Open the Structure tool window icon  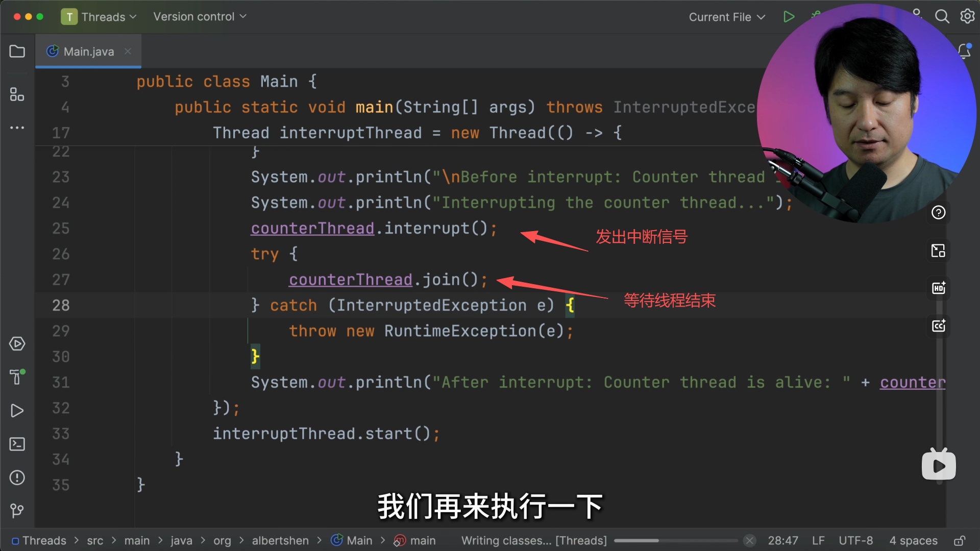coord(17,94)
